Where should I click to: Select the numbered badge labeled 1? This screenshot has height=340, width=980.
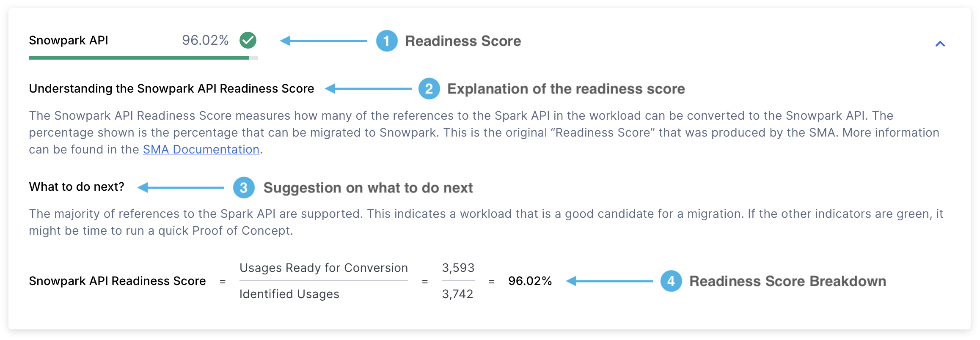(x=386, y=41)
